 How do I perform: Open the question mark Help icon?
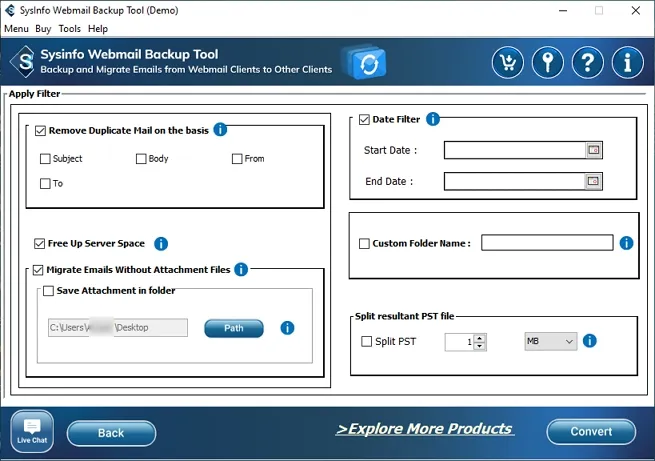click(588, 63)
